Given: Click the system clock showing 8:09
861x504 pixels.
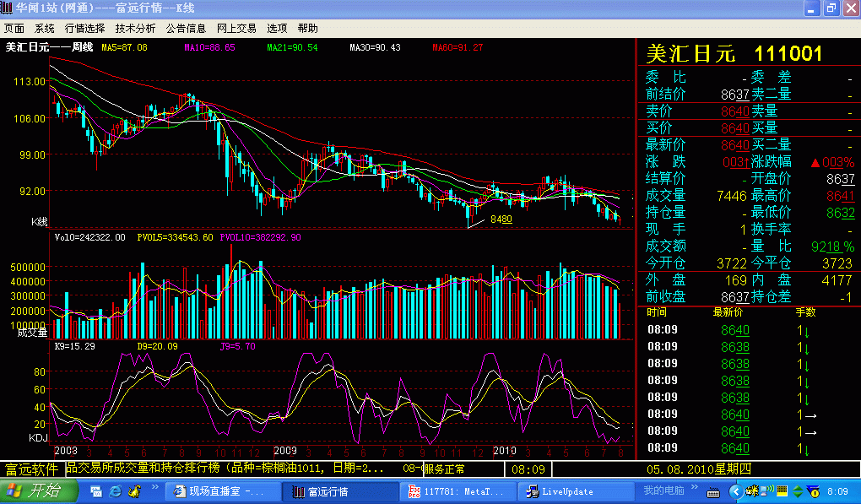Looking at the screenshot, I should click(837, 491).
